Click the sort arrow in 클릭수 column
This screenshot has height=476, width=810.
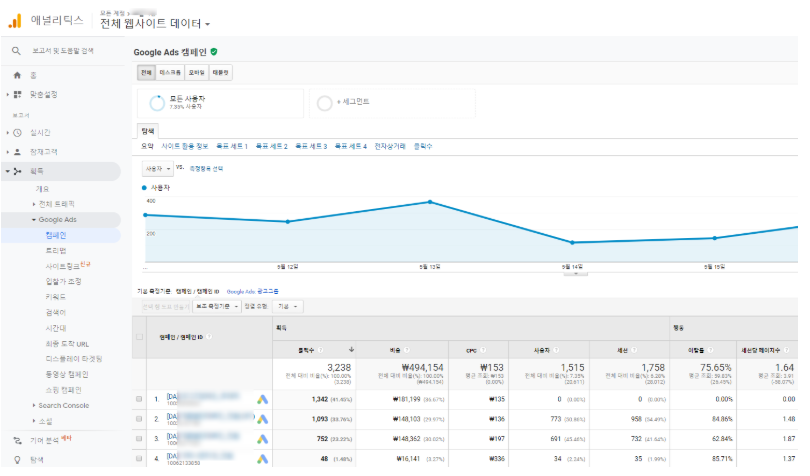(x=351, y=350)
